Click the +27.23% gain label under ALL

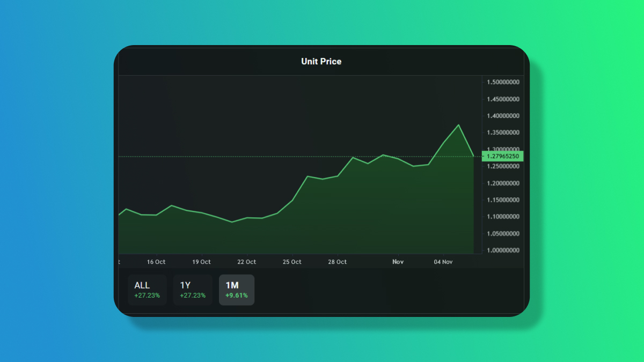pyautogui.click(x=147, y=295)
